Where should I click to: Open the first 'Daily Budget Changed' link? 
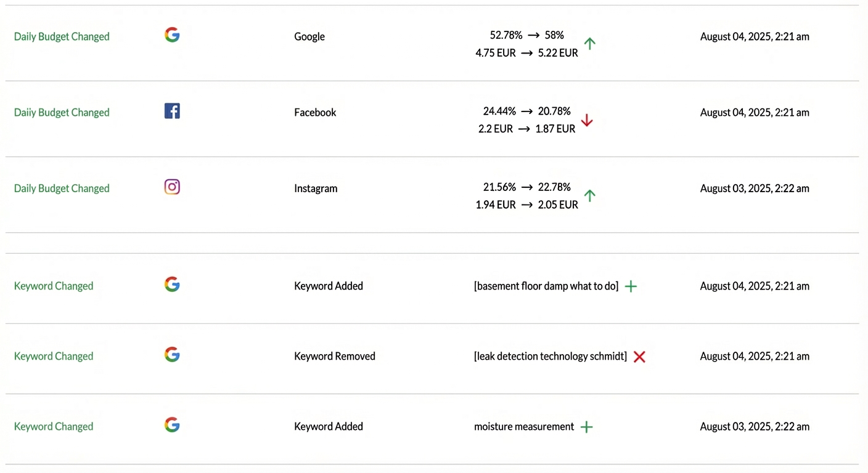[62, 36]
